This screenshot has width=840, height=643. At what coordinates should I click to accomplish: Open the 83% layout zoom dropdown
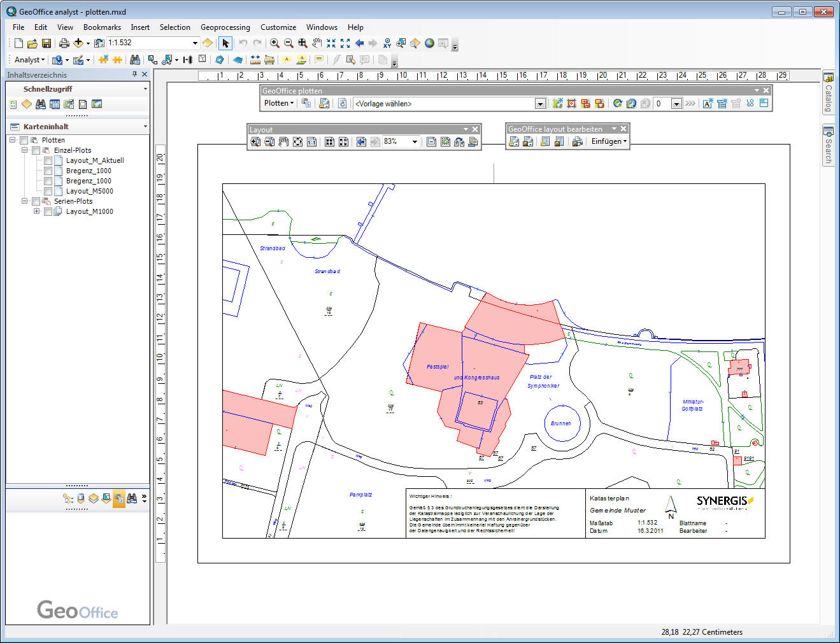point(415,142)
